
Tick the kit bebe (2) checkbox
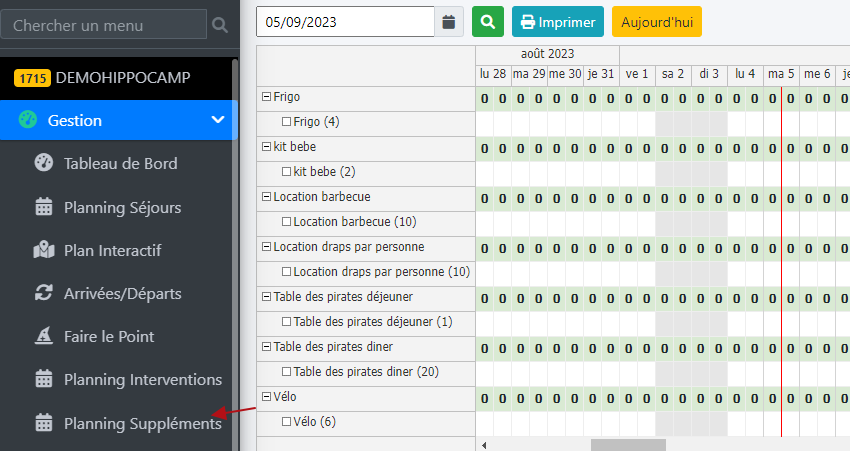pos(287,172)
